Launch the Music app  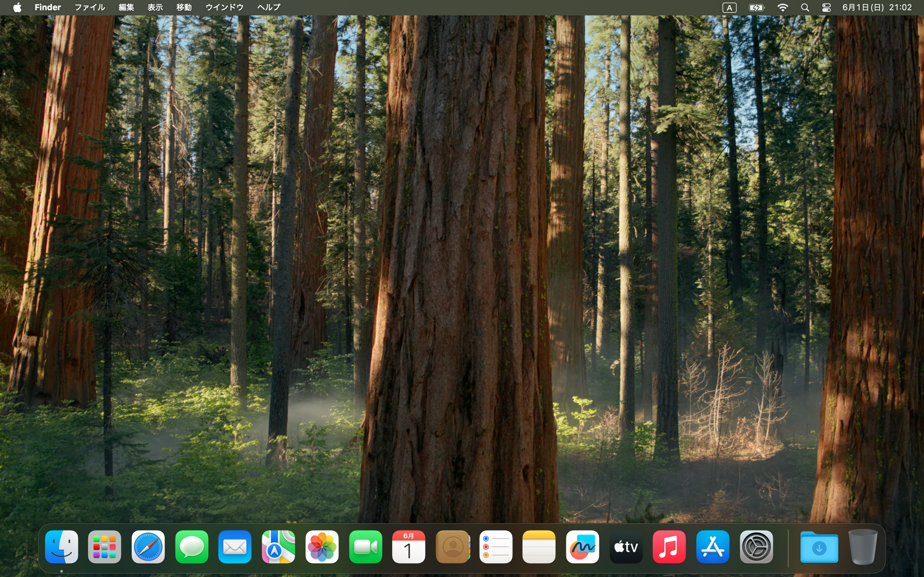click(x=669, y=547)
